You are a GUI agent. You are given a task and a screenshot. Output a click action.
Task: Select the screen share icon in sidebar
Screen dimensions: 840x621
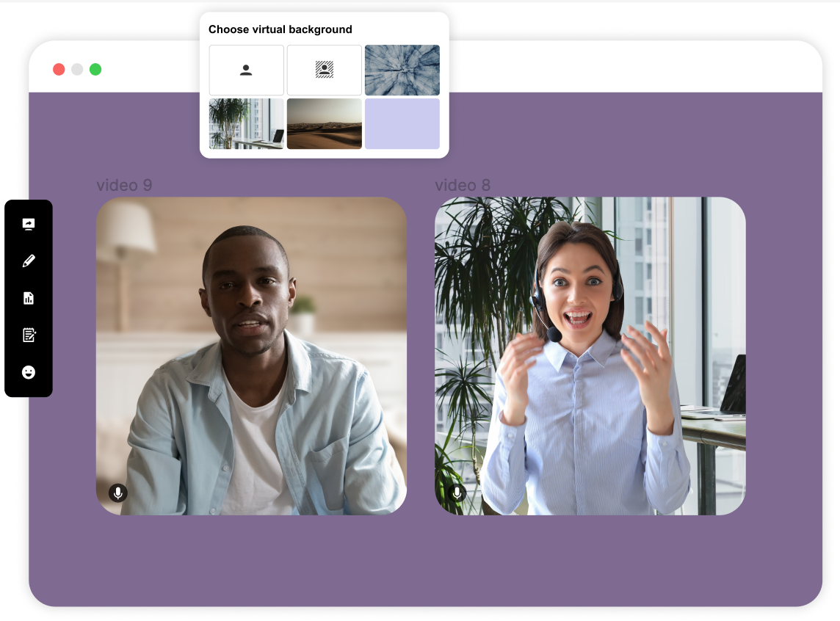pyautogui.click(x=28, y=224)
